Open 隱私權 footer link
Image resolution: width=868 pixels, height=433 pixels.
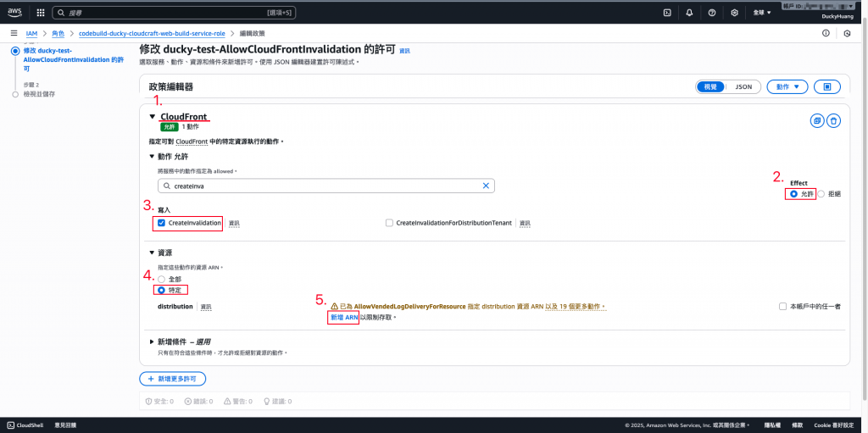(x=772, y=425)
